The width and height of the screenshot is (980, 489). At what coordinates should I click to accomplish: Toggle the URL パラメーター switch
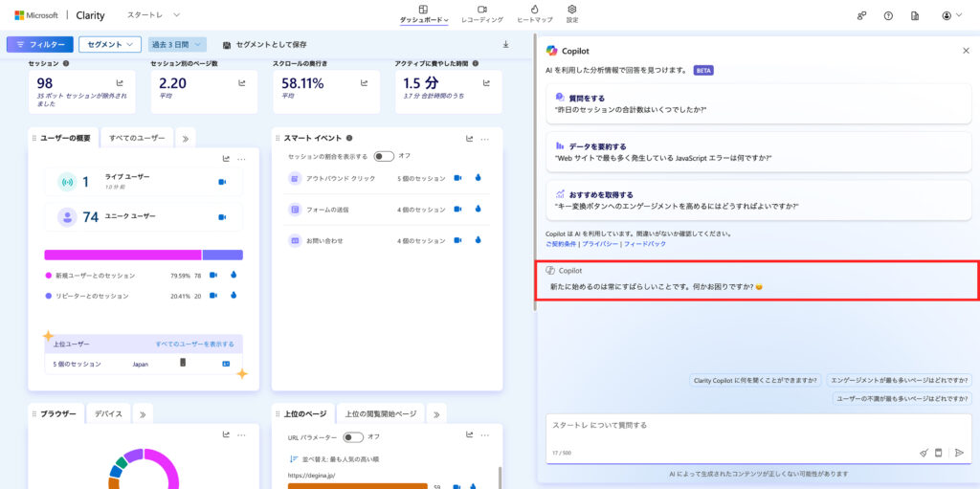click(353, 437)
